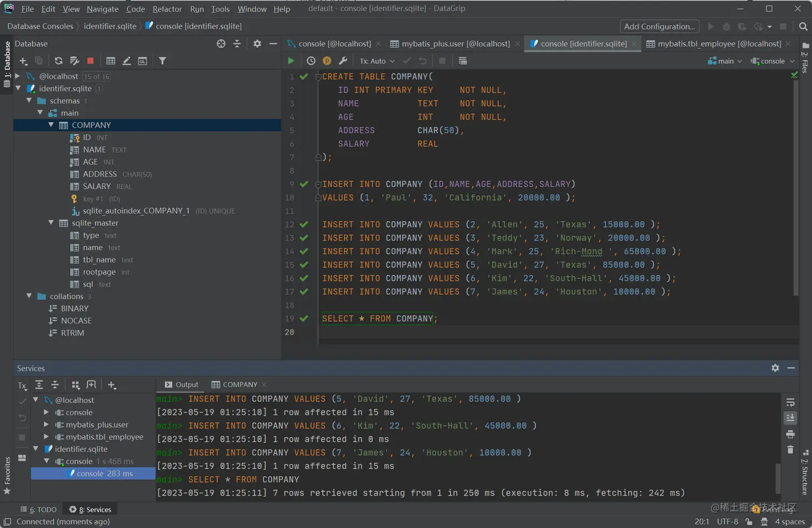Open console settings wrench icon
Viewport: 812px width, 528px height.
(343, 61)
